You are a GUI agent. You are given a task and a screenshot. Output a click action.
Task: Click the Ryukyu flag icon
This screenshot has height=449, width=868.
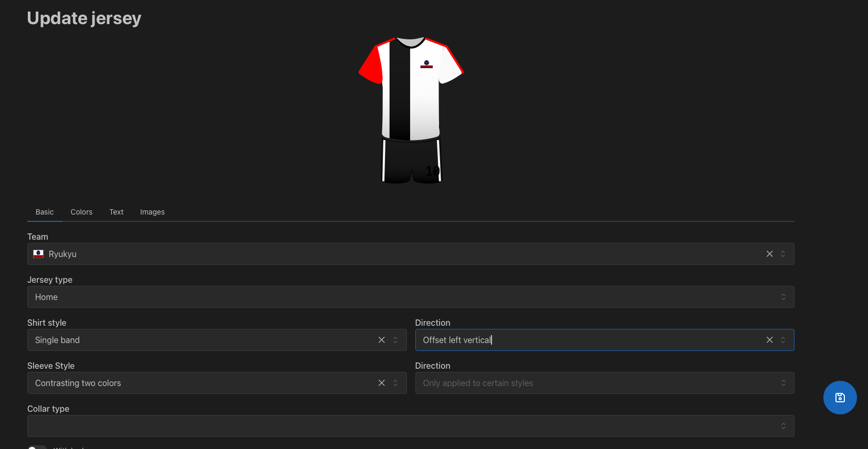38,254
